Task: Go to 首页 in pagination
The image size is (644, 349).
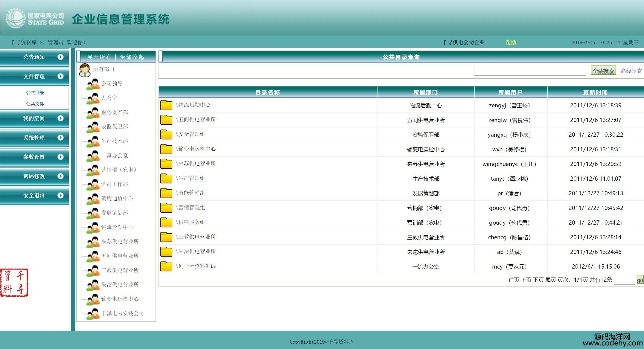Action: coord(514,280)
